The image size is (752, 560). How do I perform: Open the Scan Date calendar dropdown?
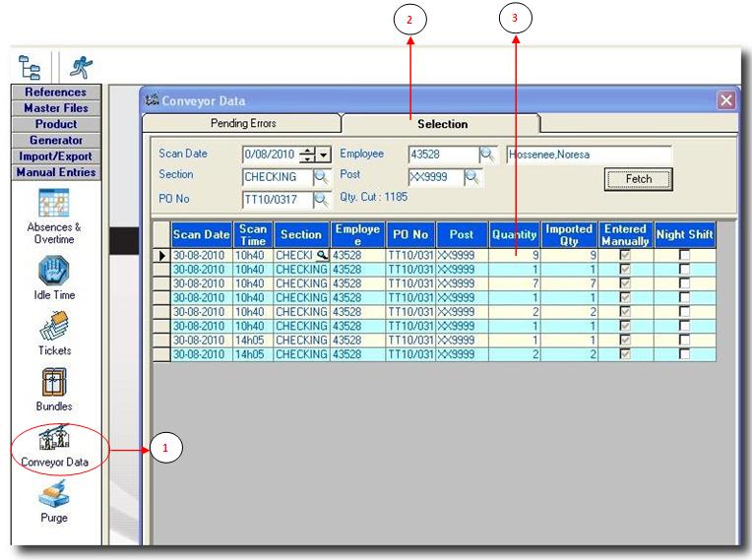pos(324,156)
